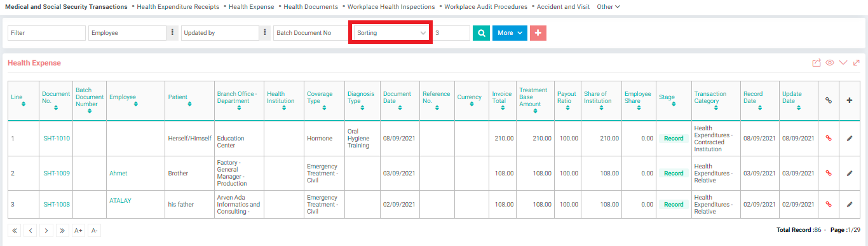
Task: Collapse the Health Expense panel chevron
Action: click(843, 63)
